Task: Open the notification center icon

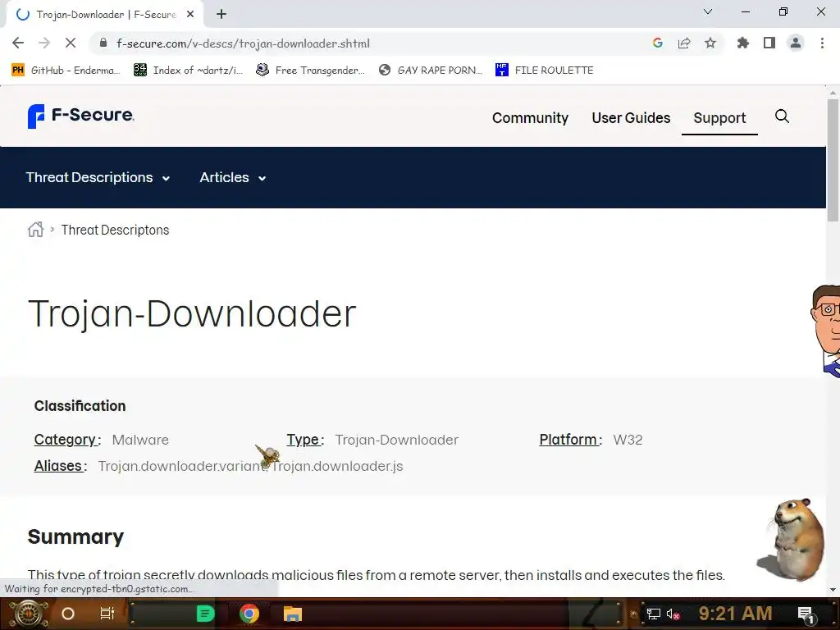Action: [x=806, y=614]
